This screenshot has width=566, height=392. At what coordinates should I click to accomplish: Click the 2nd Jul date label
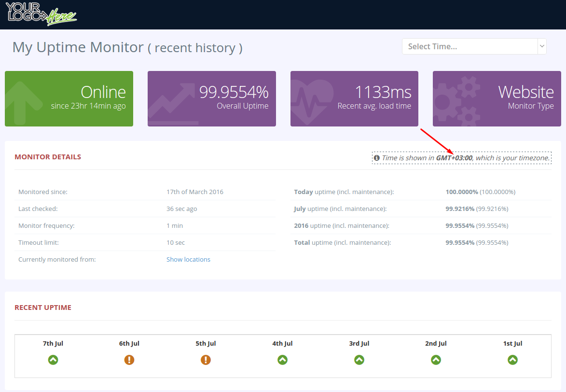436,343
